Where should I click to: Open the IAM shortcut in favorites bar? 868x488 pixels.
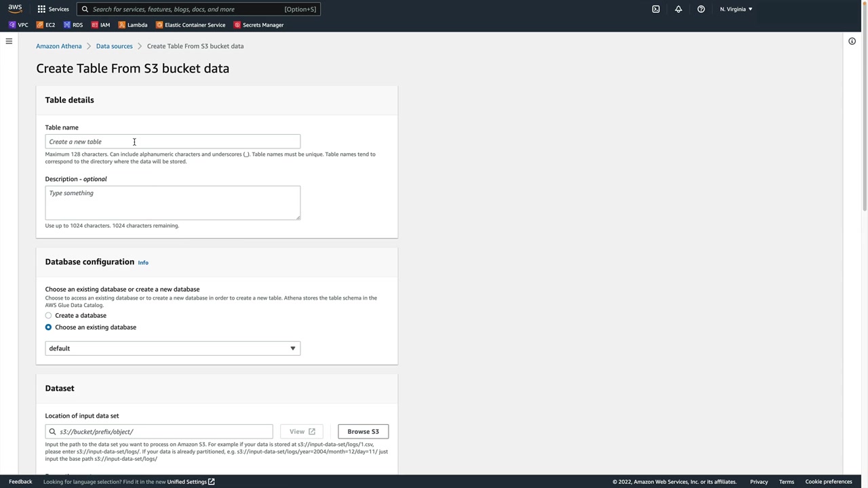(x=100, y=25)
